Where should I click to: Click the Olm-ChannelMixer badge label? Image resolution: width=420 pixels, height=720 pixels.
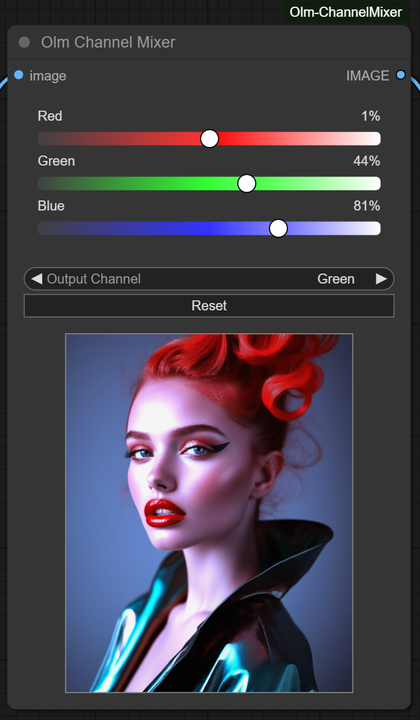coord(346,12)
